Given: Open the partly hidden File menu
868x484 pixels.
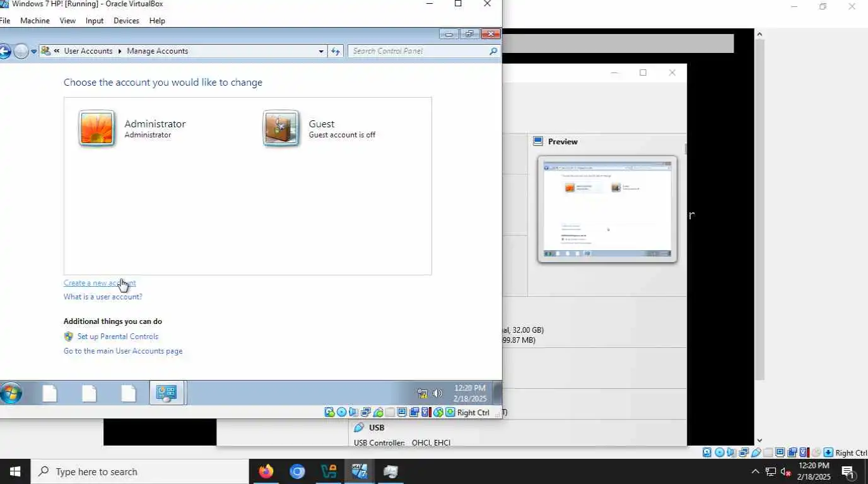Looking at the screenshot, I should pos(4,21).
